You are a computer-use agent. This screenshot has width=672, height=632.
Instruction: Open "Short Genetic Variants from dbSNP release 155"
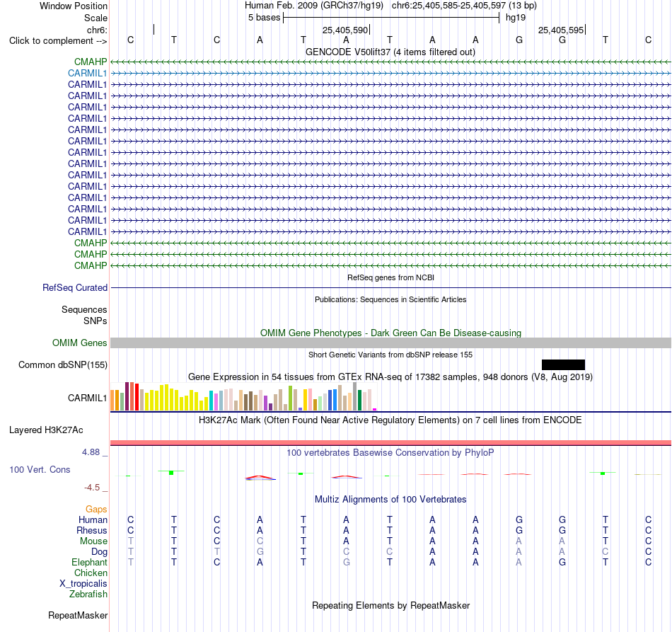(x=390, y=355)
